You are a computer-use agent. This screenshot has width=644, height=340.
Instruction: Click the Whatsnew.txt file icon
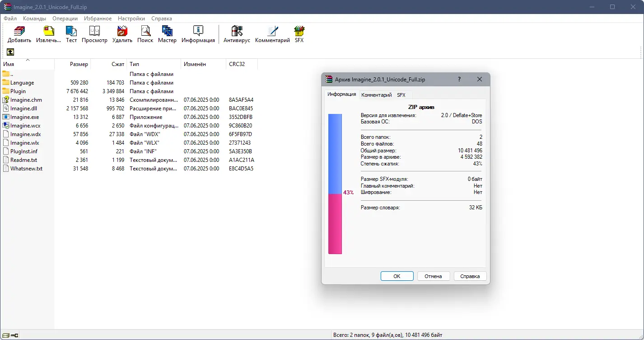pyautogui.click(x=6, y=168)
